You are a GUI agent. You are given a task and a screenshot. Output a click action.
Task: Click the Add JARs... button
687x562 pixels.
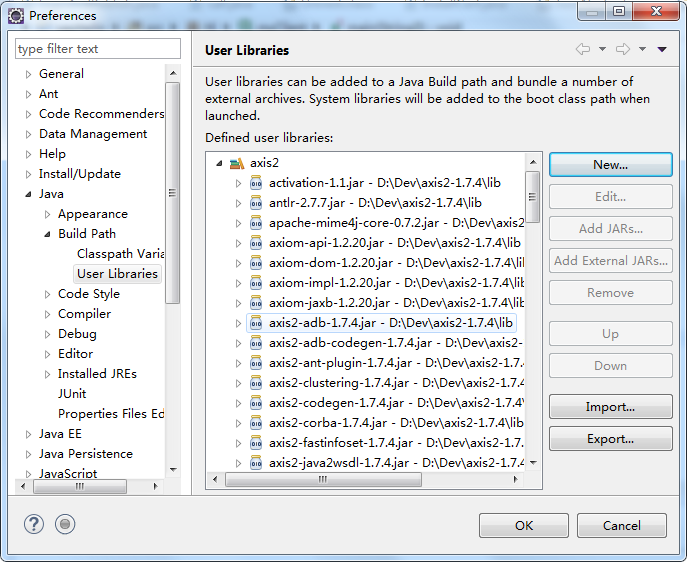pyautogui.click(x=610, y=229)
